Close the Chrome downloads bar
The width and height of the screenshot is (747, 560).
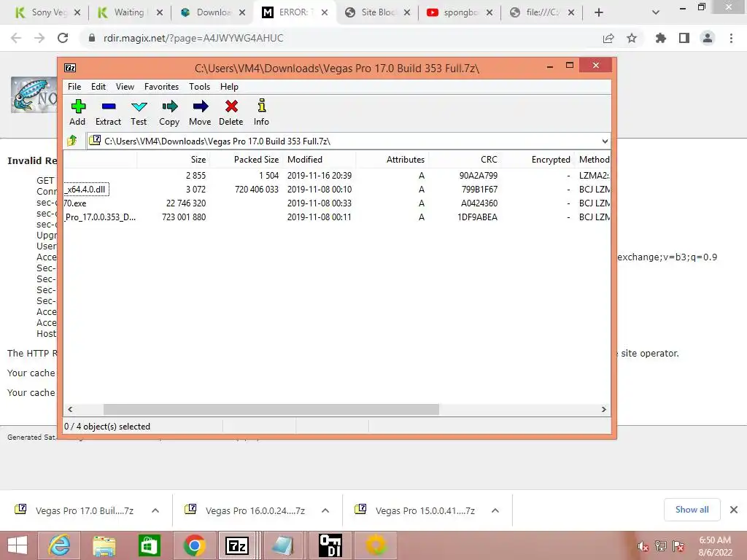click(x=734, y=510)
